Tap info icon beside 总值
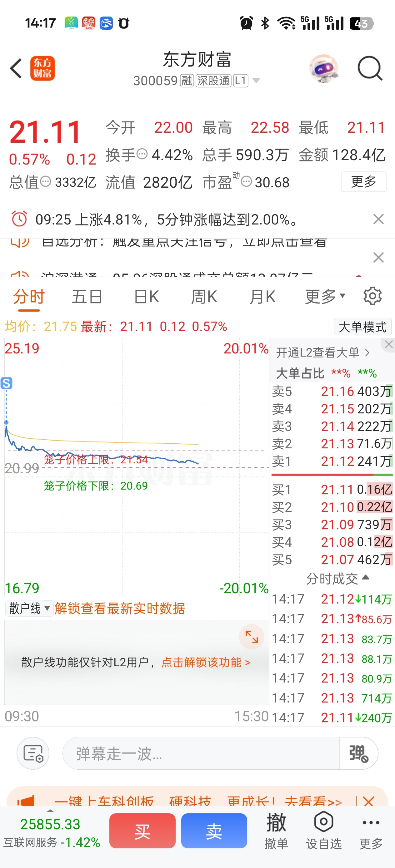This screenshot has width=395, height=868. [x=46, y=182]
